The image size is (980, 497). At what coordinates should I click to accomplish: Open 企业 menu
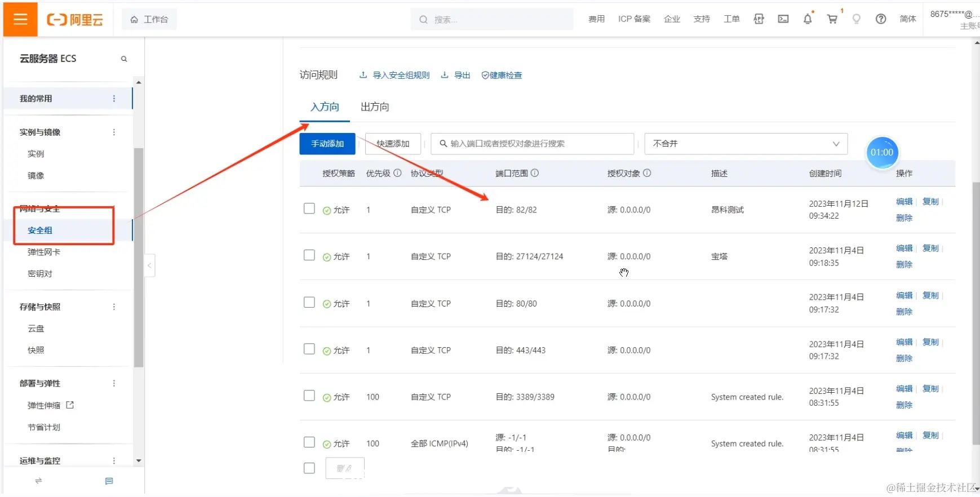coord(672,19)
